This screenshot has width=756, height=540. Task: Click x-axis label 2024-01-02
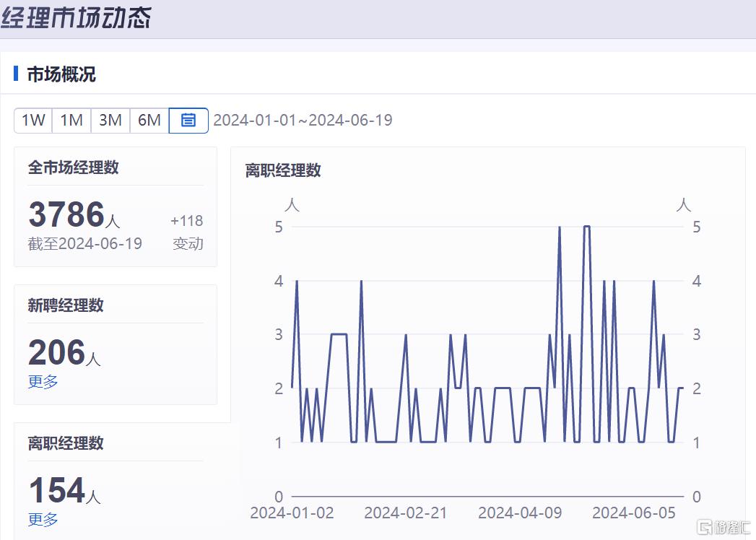coord(292,513)
